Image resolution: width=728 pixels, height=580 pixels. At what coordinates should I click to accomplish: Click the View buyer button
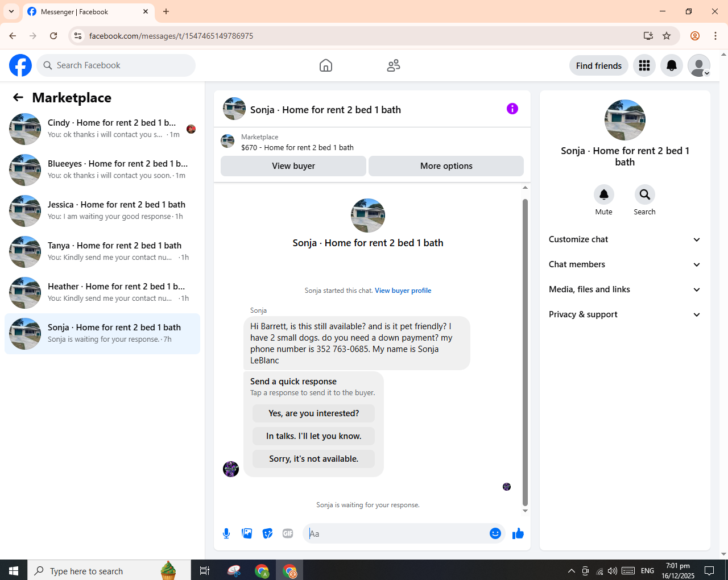point(293,166)
